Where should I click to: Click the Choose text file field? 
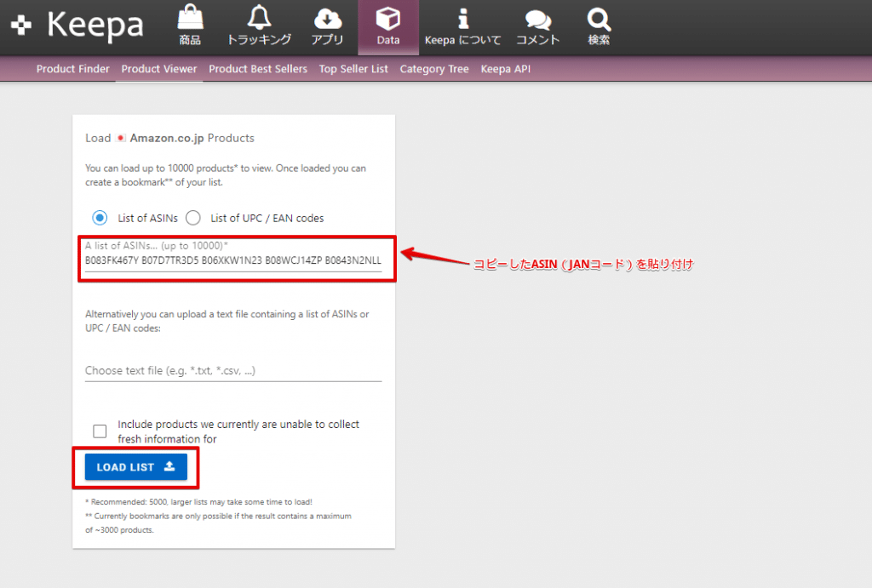click(x=232, y=371)
